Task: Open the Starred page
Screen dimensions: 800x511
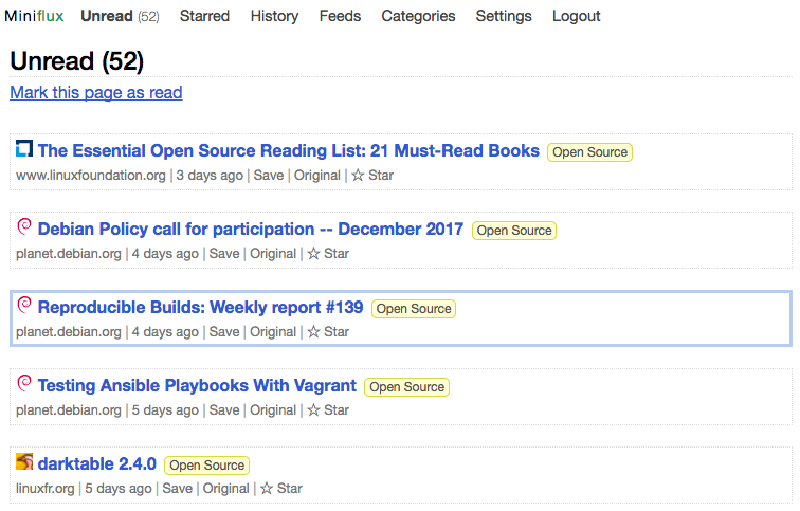Action: point(205,16)
